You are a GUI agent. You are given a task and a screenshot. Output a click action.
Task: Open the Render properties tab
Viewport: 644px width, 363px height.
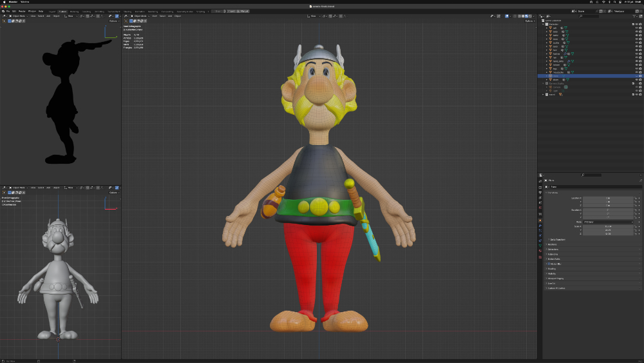(x=540, y=187)
